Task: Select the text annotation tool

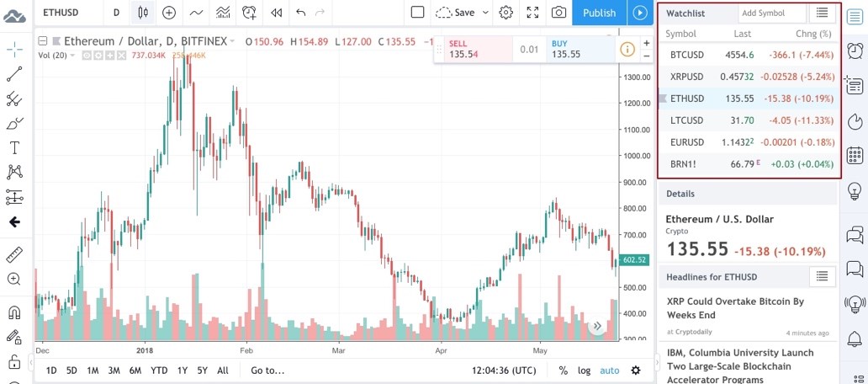Action: coord(14,147)
